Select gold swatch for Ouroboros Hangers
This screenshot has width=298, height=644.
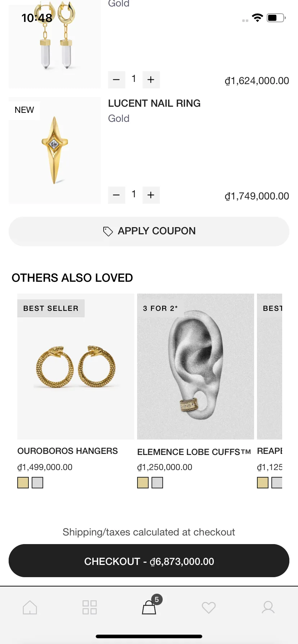[x=23, y=483]
